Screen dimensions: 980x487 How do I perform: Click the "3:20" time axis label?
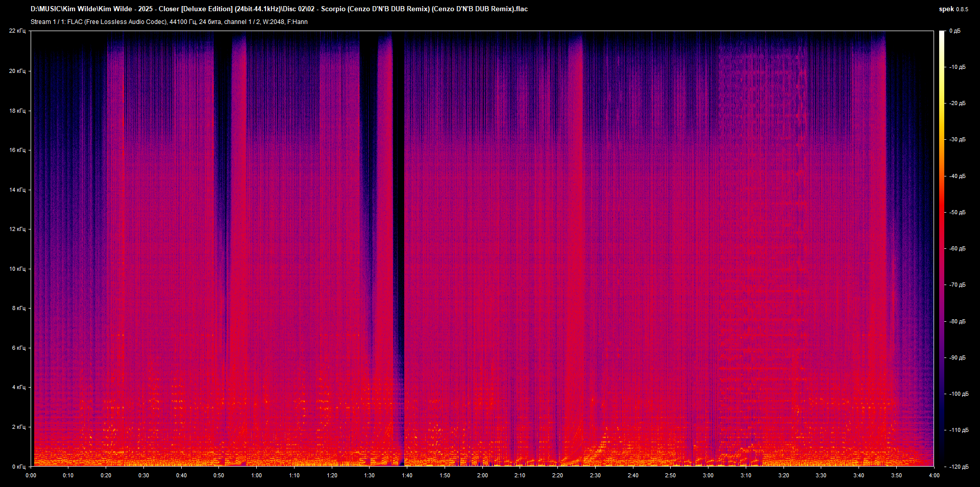pos(783,475)
